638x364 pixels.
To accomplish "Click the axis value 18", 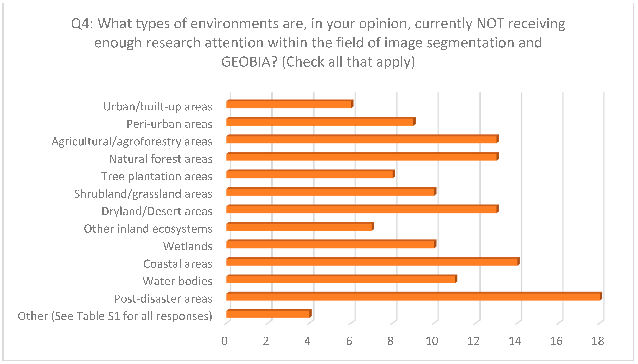I will click(x=597, y=341).
